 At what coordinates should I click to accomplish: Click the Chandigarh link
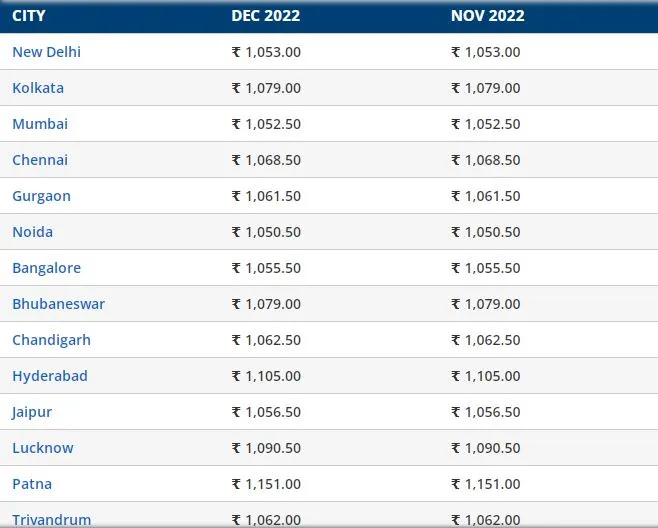click(x=51, y=340)
